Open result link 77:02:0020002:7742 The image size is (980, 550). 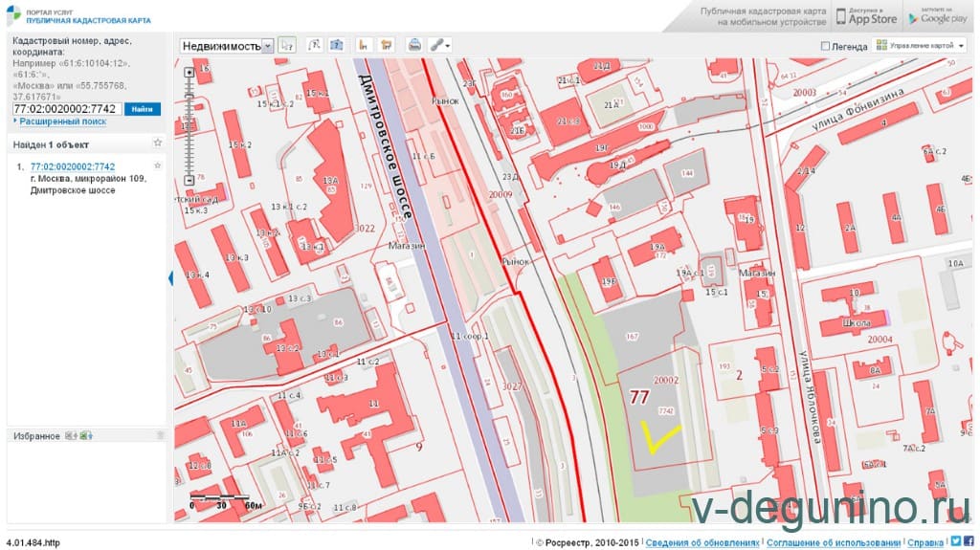pos(72,166)
